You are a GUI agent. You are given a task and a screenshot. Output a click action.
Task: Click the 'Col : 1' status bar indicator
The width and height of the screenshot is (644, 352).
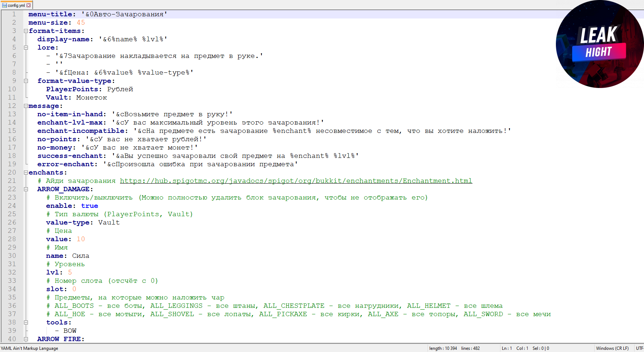click(522, 348)
